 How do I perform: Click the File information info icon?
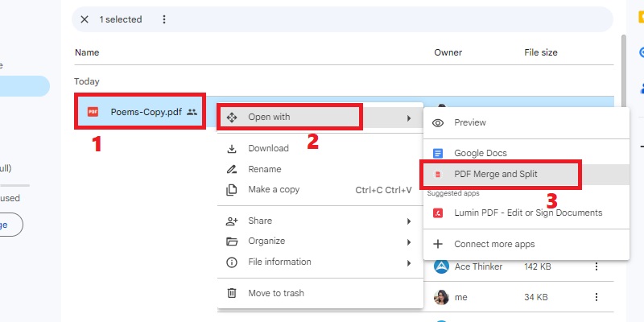(x=232, y=262)
